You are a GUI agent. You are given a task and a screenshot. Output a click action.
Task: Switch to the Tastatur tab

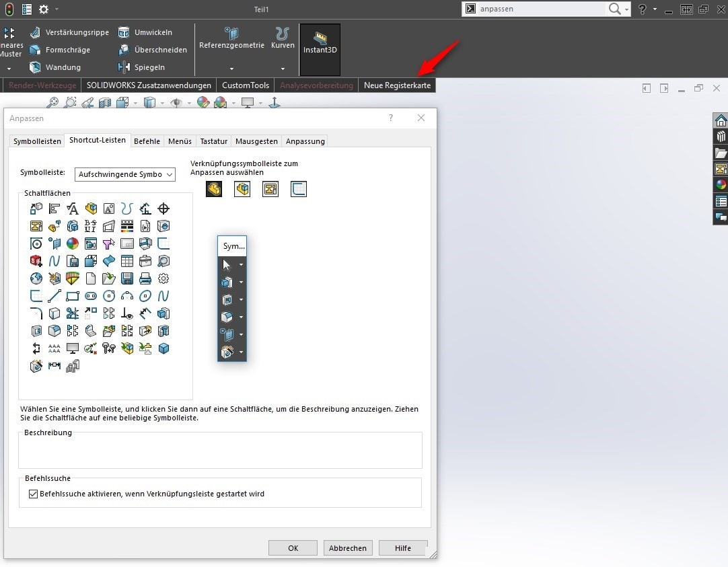click(x=213, y=141)
